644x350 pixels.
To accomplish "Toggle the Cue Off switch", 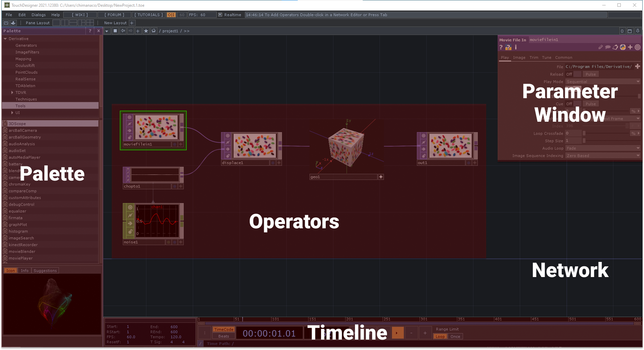I will [577, 104].
